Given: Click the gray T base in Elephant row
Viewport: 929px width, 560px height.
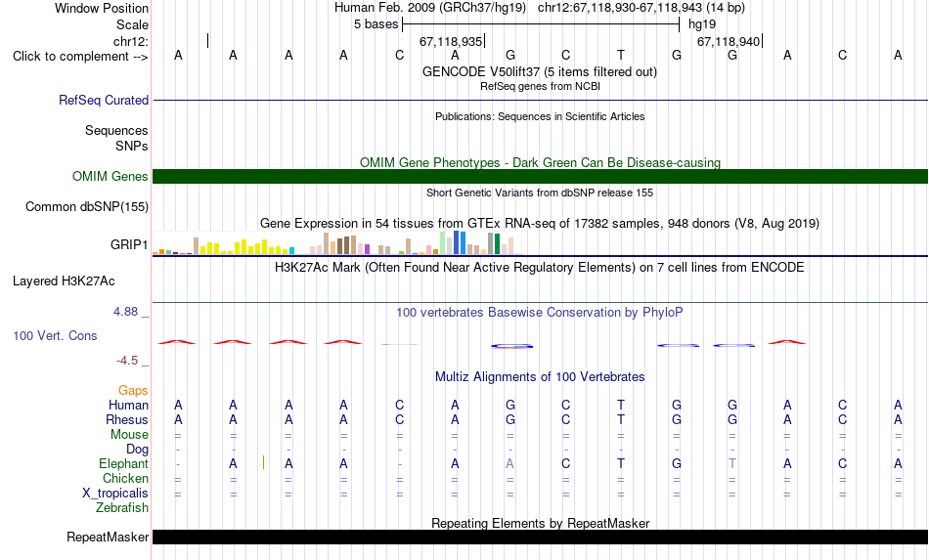Looking at the screenshot, I should click(732, 463).
